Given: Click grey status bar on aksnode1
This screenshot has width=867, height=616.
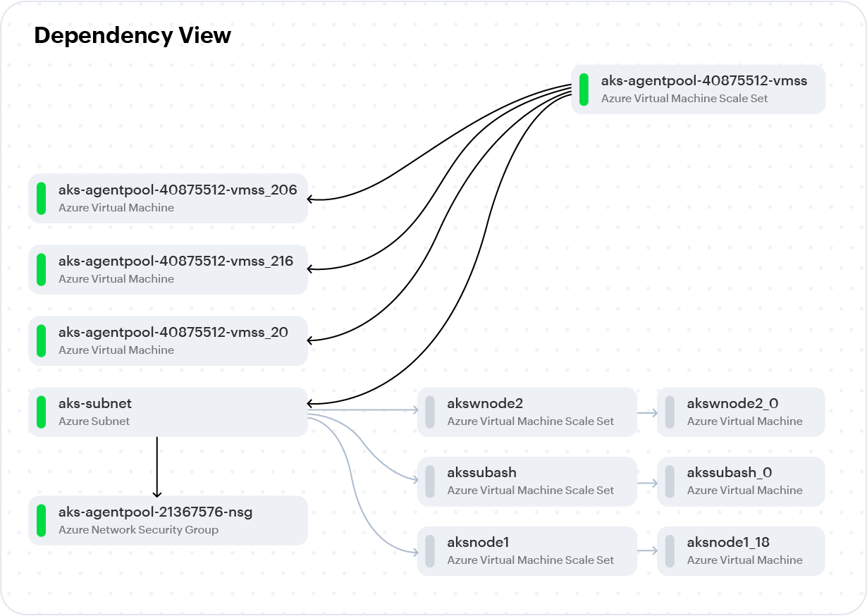Looking at the screenshot, I should pos(430,551).
